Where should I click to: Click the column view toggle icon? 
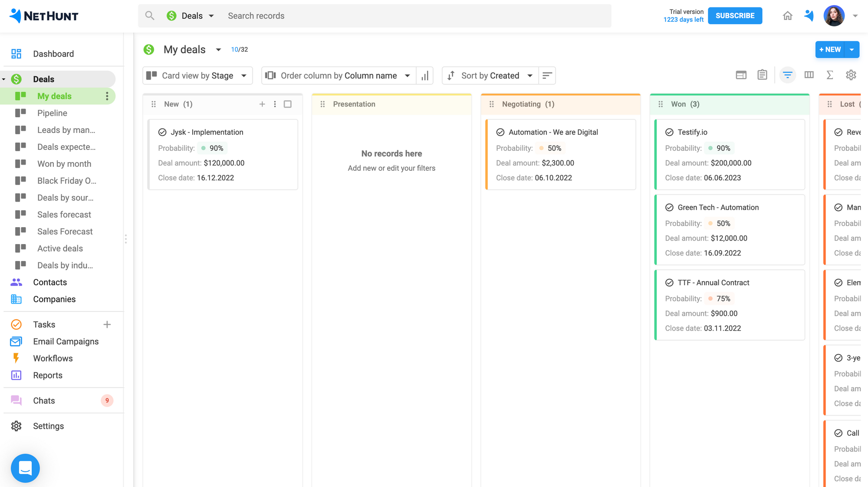point(809,75)
